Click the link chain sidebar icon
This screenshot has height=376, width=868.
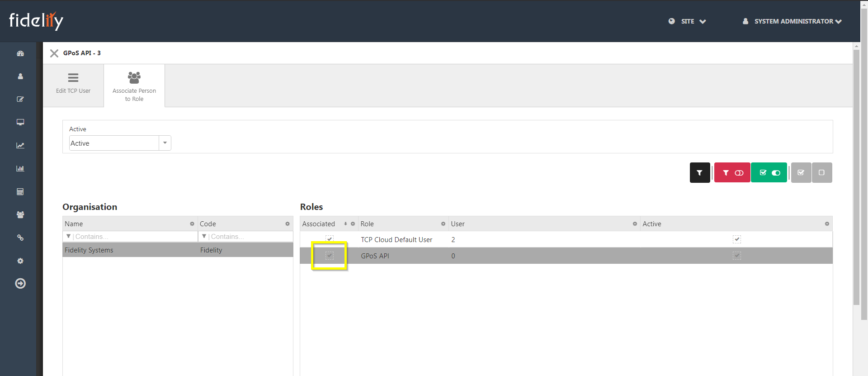click(x=20, y=238)
